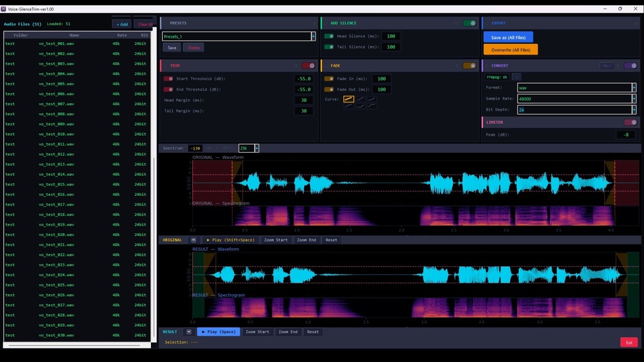Viewport: 644px width, 362px height.
Task: Click the ONLY button in CONVERT header
Action: (607, 65)
